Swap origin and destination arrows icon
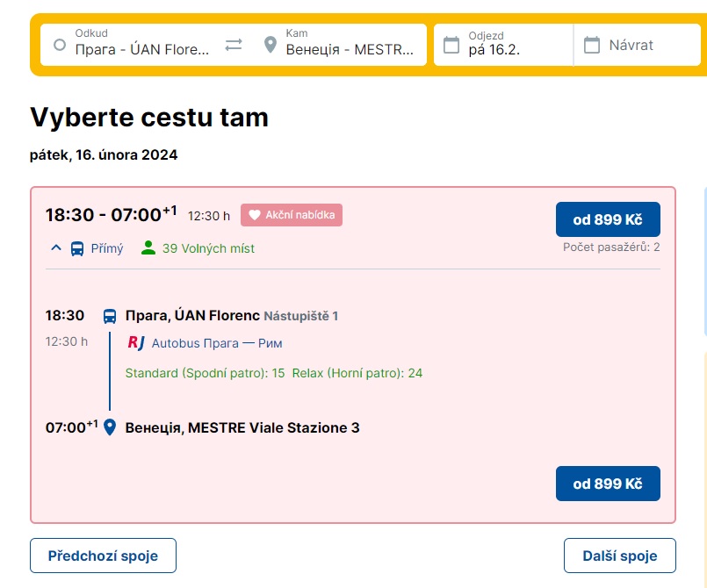The height and width of the screenshot is (588, 707). [x=234, y=45]
